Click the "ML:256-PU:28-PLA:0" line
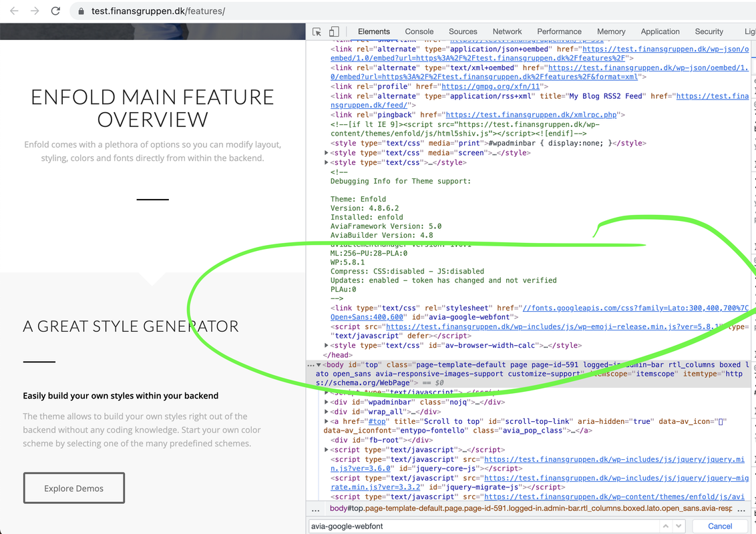This screenshot has width=756, height=534. pos(369,253)
